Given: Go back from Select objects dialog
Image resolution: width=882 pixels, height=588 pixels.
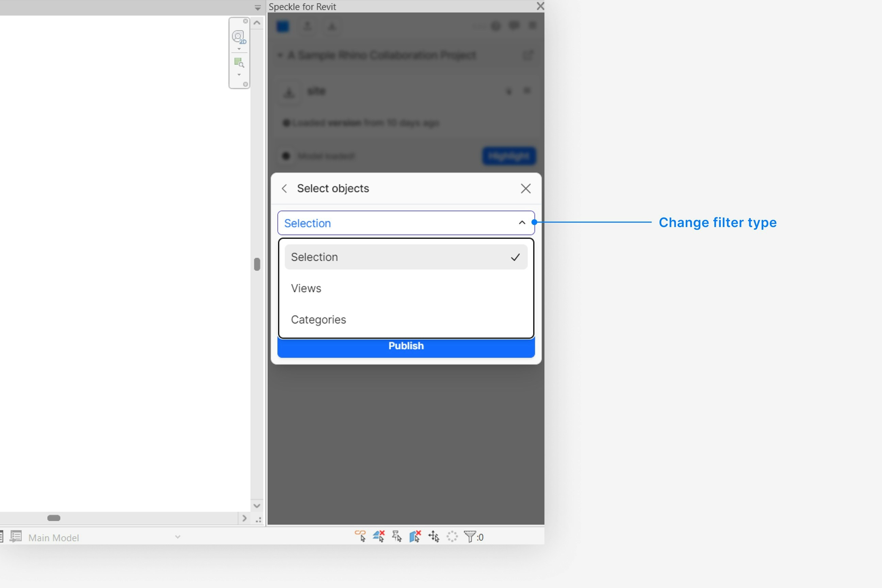Looking at the screenshot, I should [284, 188].
